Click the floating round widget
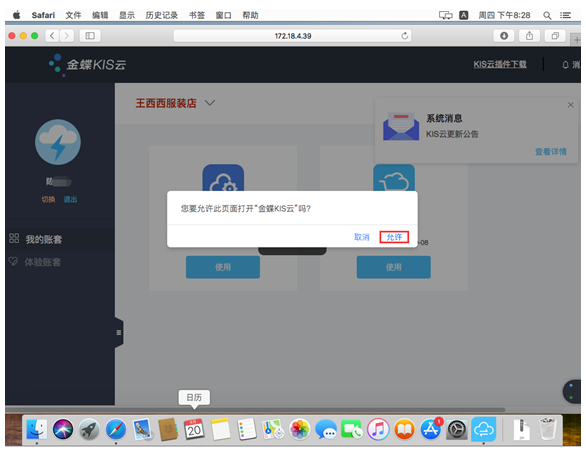The image size is (586, 450). [x=572, y=391]
